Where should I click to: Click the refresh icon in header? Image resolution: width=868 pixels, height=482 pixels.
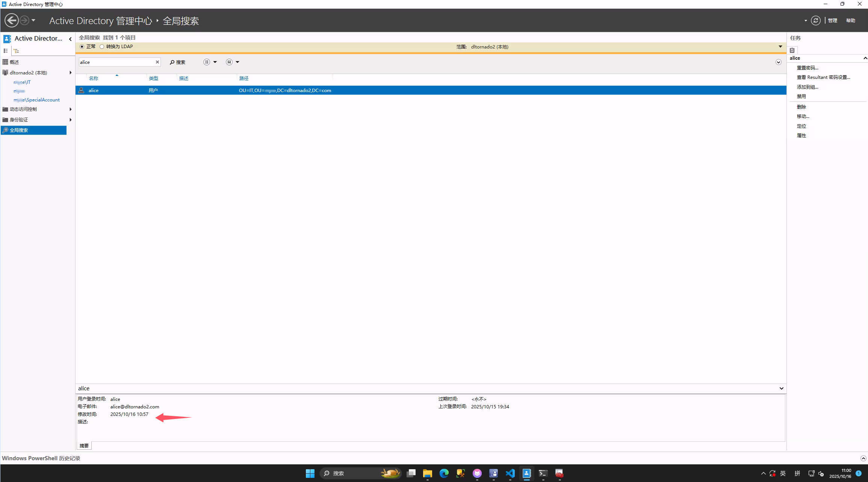(815, 20)
